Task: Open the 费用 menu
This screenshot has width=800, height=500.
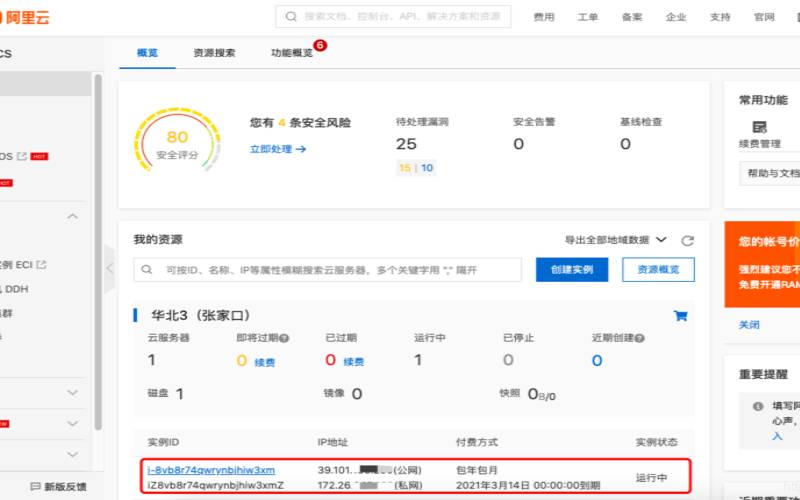Action: 544,17
